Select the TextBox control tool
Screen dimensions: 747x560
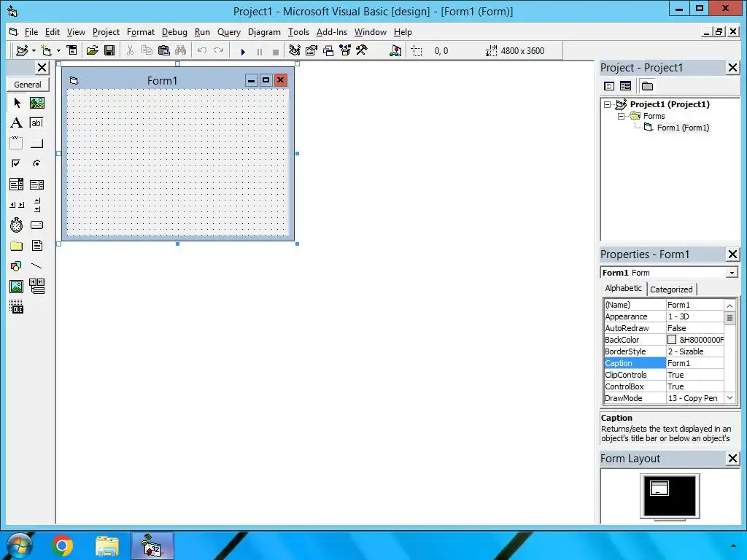click(37, 122)
